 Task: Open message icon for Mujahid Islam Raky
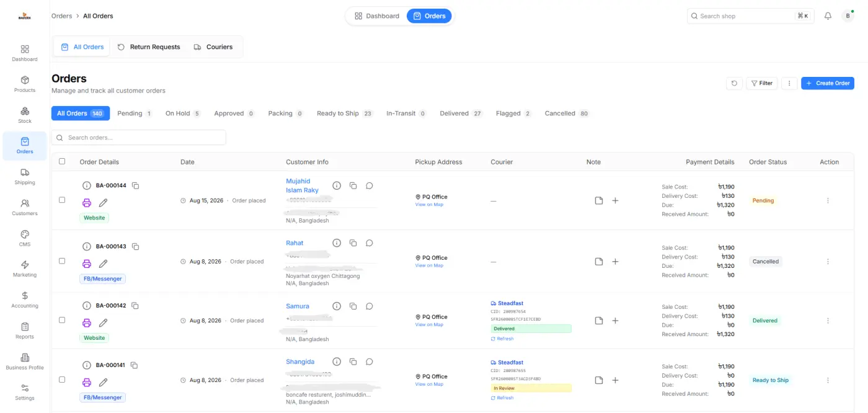369,185
